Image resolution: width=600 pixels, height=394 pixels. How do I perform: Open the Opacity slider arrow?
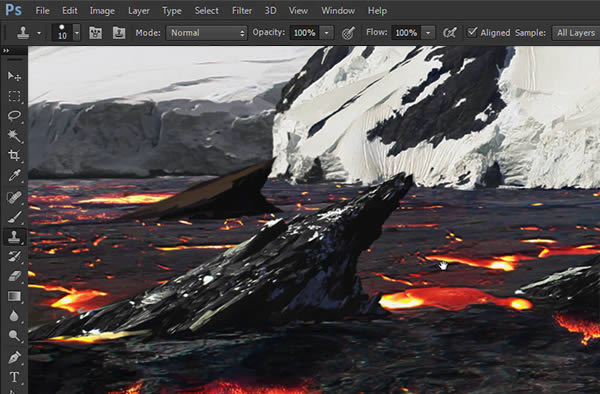pyautogui.click(x=326, y=33)
